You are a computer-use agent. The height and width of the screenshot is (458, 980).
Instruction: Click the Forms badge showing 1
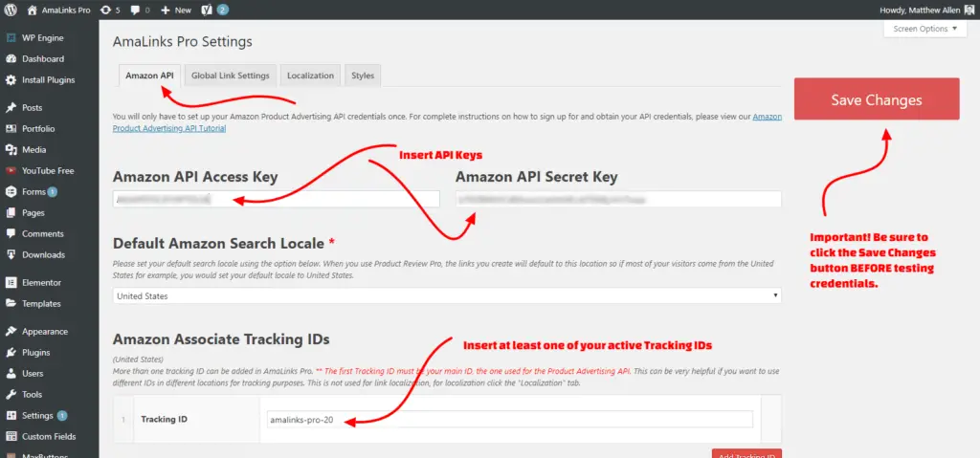53,192
